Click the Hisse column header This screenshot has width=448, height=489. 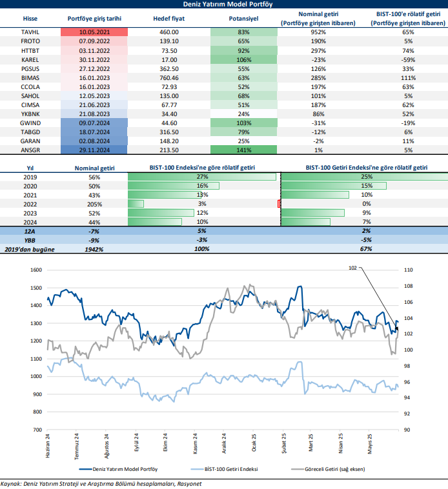30,19
